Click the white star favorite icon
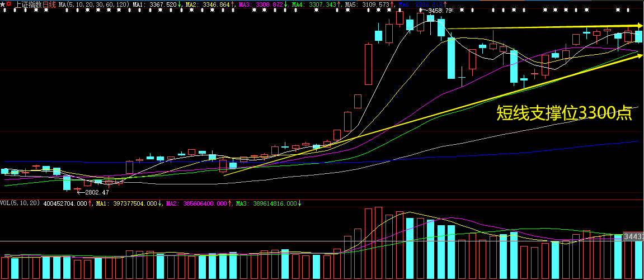 click(3, 4)
